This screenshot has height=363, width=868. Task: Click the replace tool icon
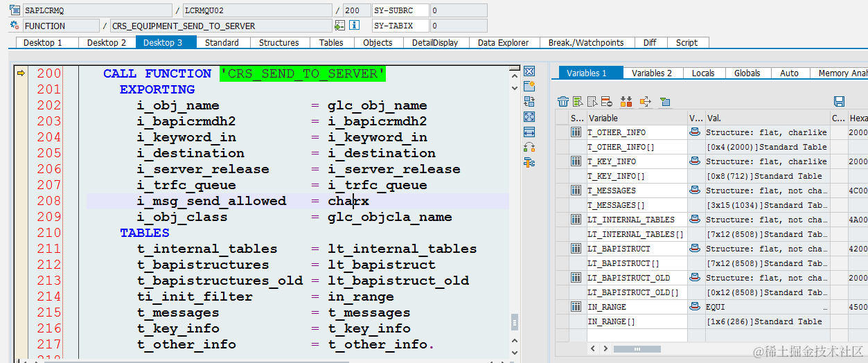pyautogui.click(x=529, y=102)
